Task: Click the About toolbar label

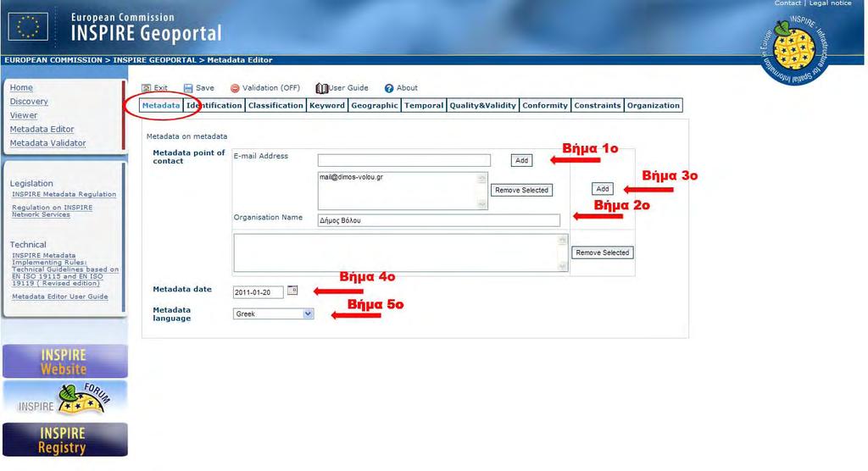Action: pos(407,88)
